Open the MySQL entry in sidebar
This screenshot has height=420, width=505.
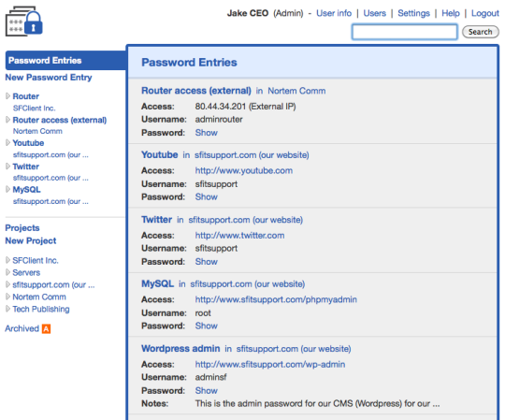click(26, 189)
